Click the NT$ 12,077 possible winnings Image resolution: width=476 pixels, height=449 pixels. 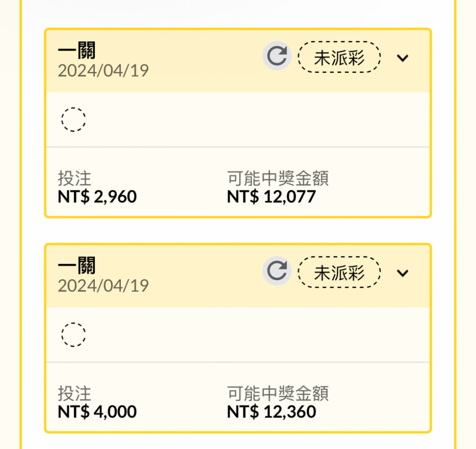pos(271,197)
